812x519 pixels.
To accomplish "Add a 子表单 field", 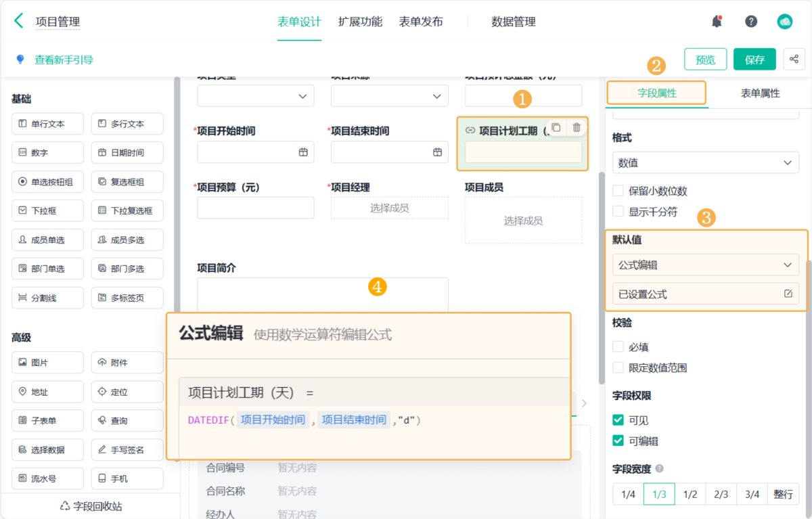I will (47, 421).
